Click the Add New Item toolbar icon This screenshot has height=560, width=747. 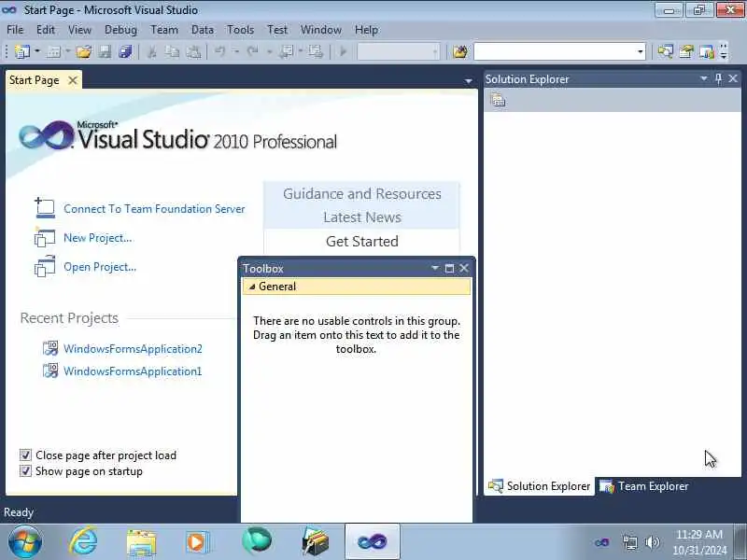[54, 51]
